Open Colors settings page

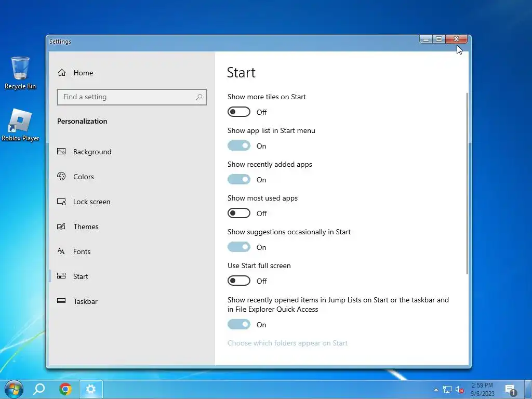click(131, 177)
